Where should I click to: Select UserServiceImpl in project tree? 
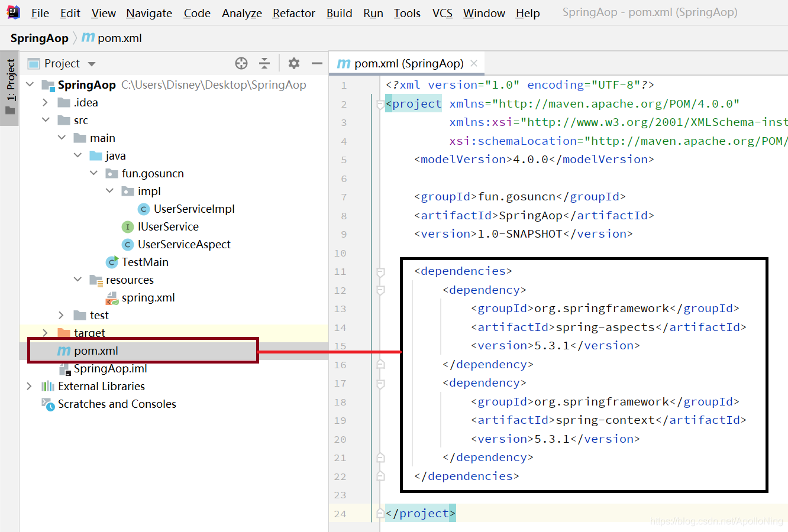click(194, 209)
